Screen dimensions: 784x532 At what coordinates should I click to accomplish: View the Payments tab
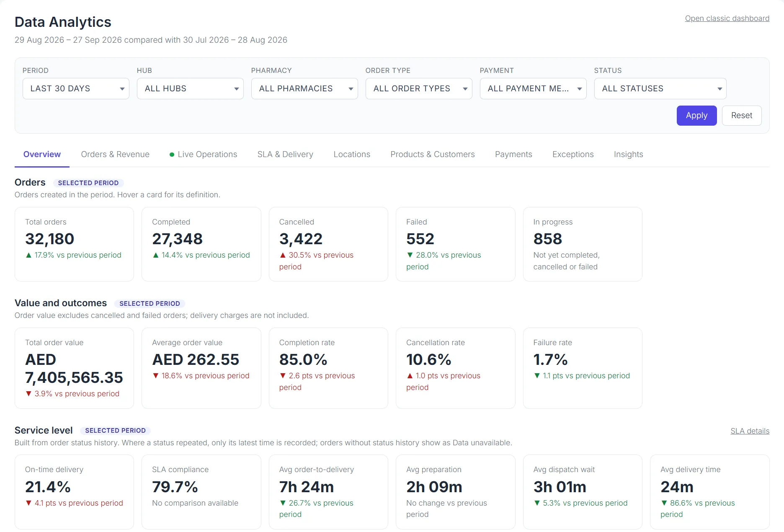click(x=513, y=154)
